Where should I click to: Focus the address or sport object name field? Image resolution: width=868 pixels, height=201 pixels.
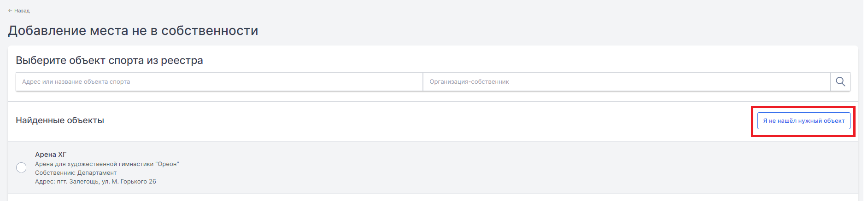[219, 81]
